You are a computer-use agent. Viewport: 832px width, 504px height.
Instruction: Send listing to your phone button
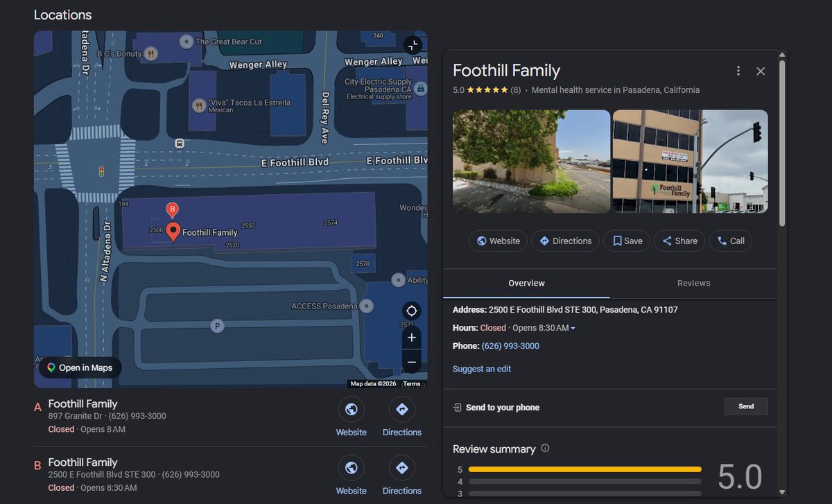746,406
